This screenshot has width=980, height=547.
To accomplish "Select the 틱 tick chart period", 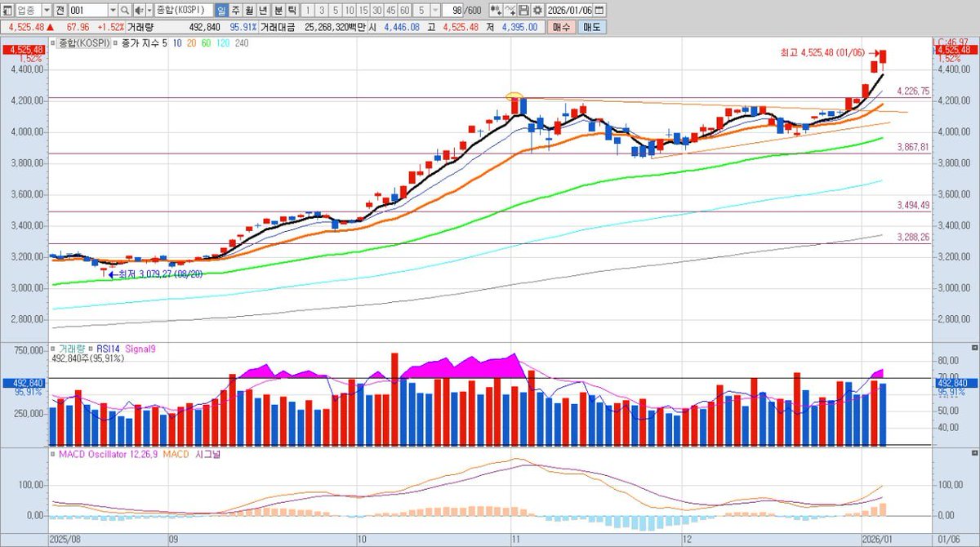I will pos(292,11).
